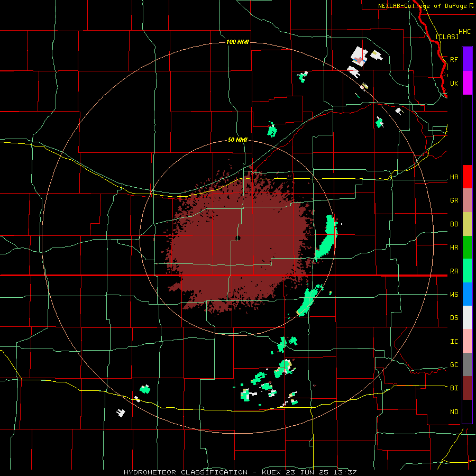Image resolution: width=476 pixels, height=476 pixels.
Task: Click the NEXLAB-College of DuPage credit text
Action: (x=422, y=6)
